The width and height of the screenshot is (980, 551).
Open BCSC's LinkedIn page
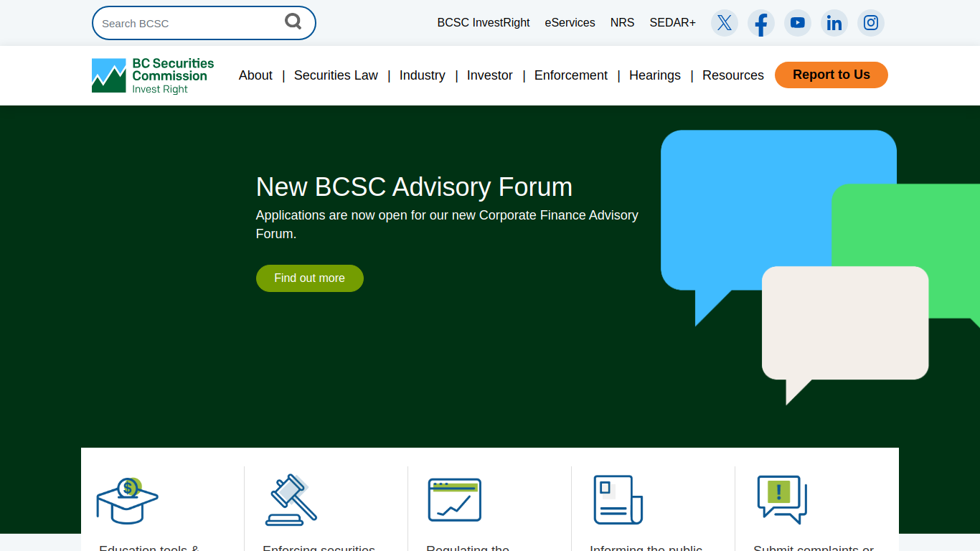click(834, 23)
